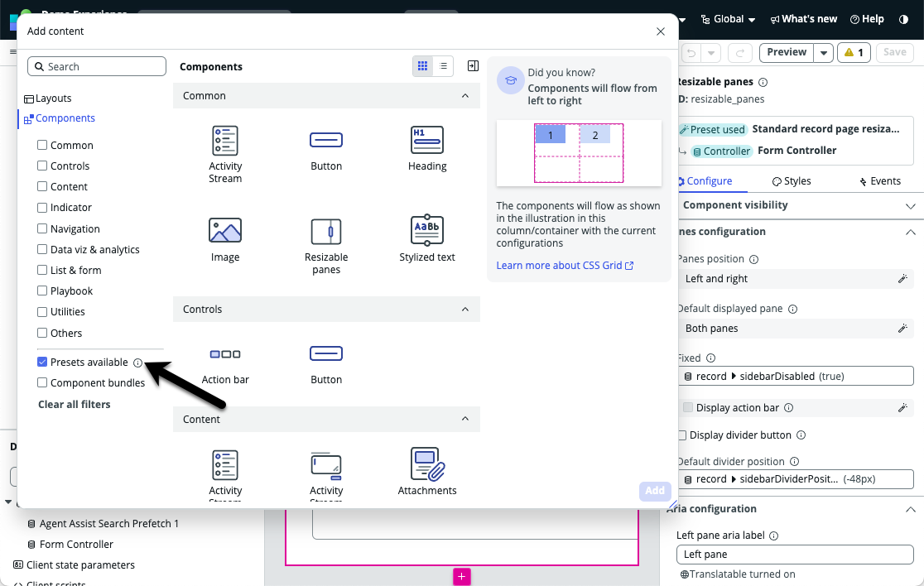Open the Help menu in header
The height and width of the screenshot is (586, 924).
[867, 19]
